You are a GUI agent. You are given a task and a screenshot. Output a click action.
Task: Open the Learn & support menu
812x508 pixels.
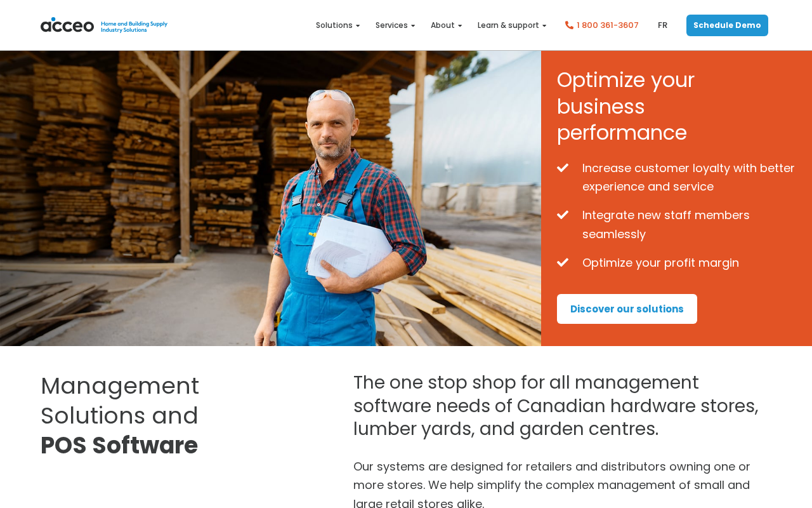(x=512, y=25)
